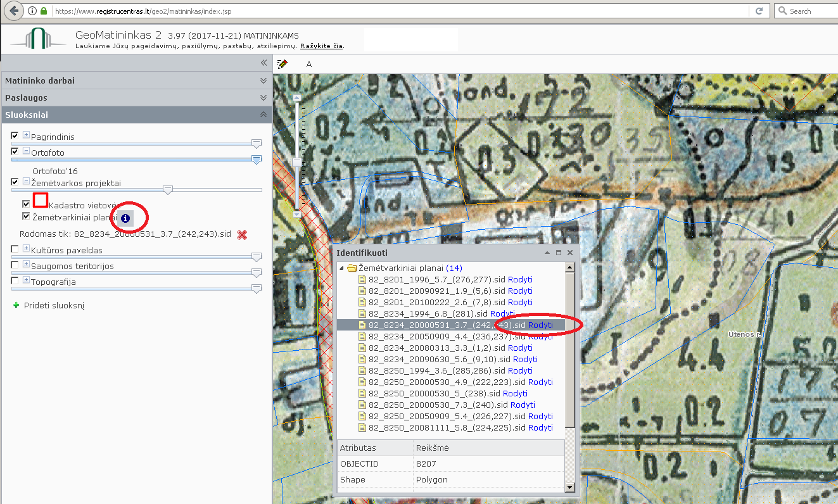Click the Sluoksniai accordion header
The width and height of the screenshot is (838, 504).
[x=136, y=115]
